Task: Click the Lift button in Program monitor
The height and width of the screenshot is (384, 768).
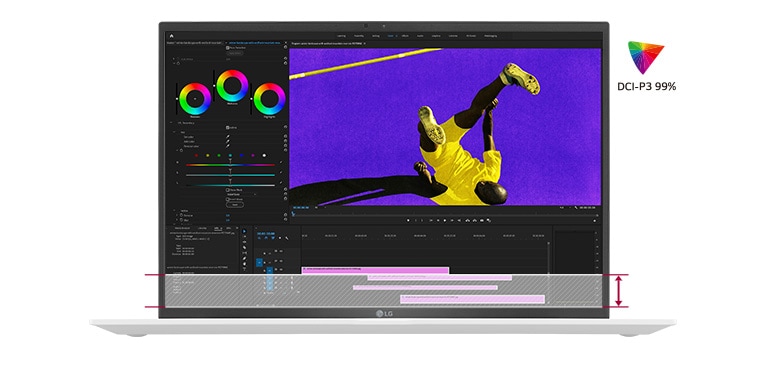Action: (x=467, y=220)
